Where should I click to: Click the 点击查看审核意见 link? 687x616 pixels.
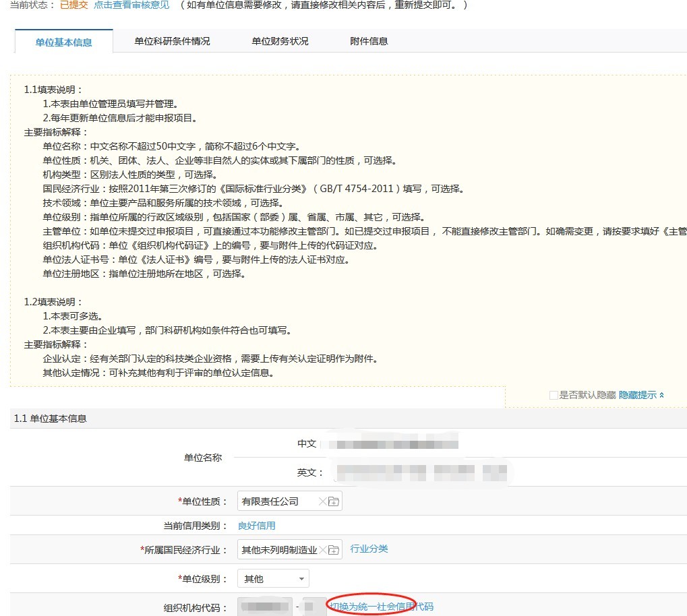131,5
